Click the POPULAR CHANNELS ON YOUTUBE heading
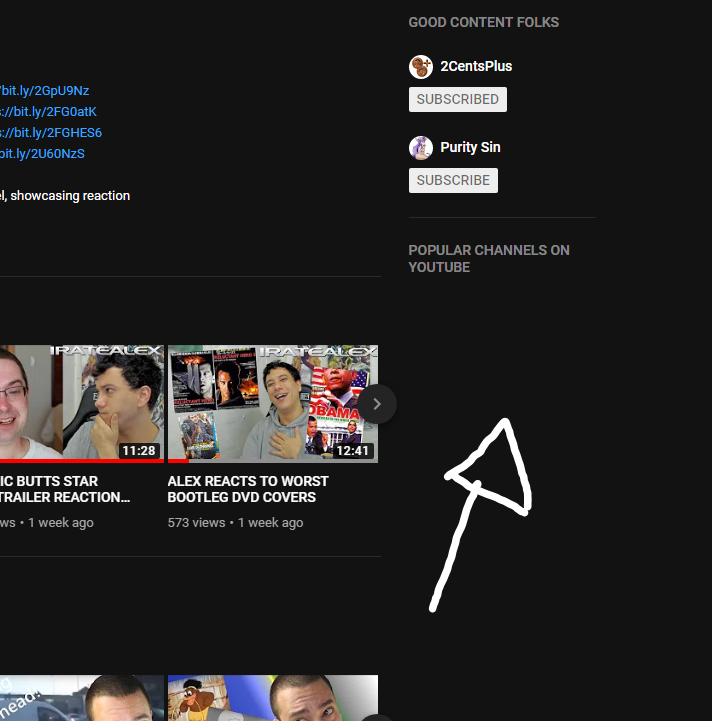 [x=489, y=259]
